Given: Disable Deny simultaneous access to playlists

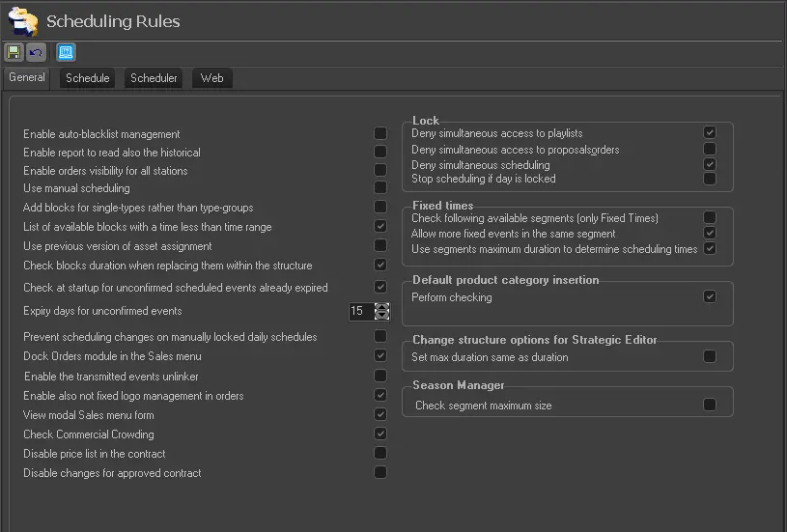Looking at the screenshot, I should pos(710,132).
